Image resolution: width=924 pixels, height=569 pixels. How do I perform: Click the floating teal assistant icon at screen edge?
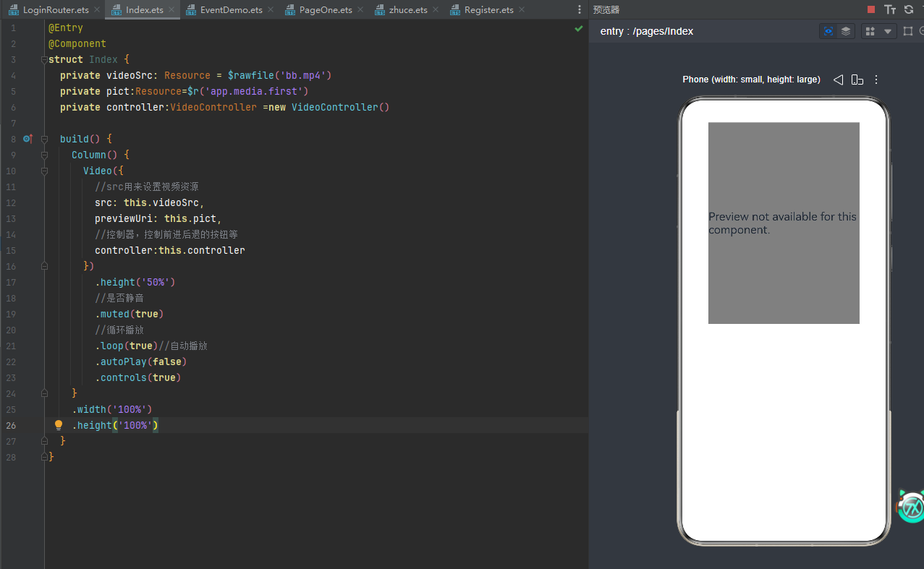911,507
